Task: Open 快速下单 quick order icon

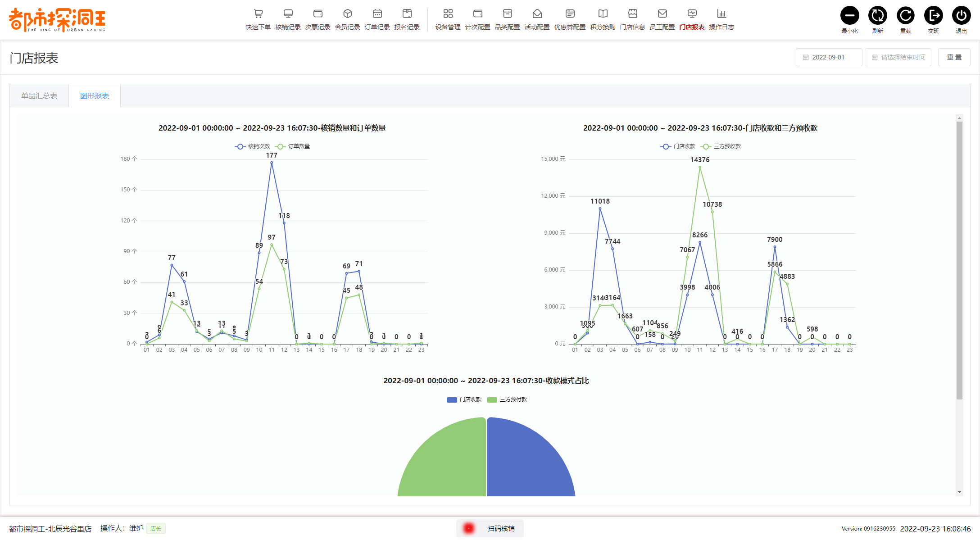Action: [258, 19]
